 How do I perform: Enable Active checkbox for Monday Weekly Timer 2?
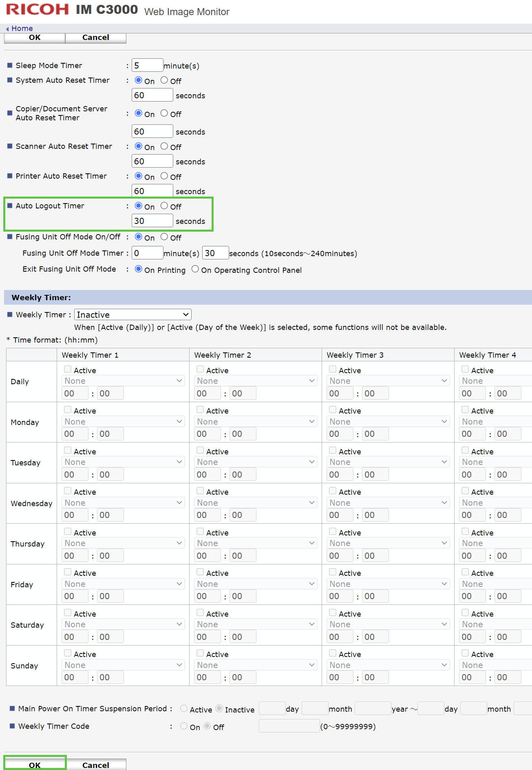pos(200,410)
